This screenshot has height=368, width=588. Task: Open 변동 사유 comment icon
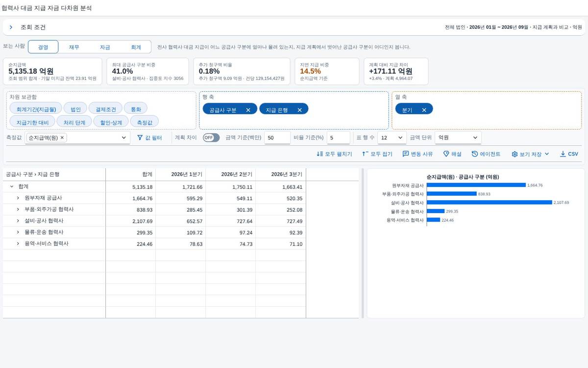406,154
